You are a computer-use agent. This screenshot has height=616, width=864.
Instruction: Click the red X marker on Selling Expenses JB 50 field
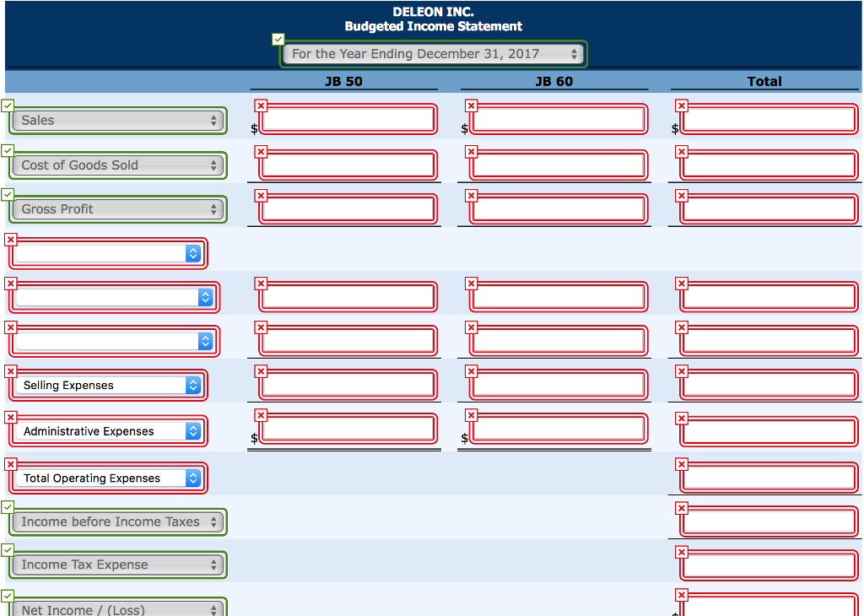click(261, 371)
